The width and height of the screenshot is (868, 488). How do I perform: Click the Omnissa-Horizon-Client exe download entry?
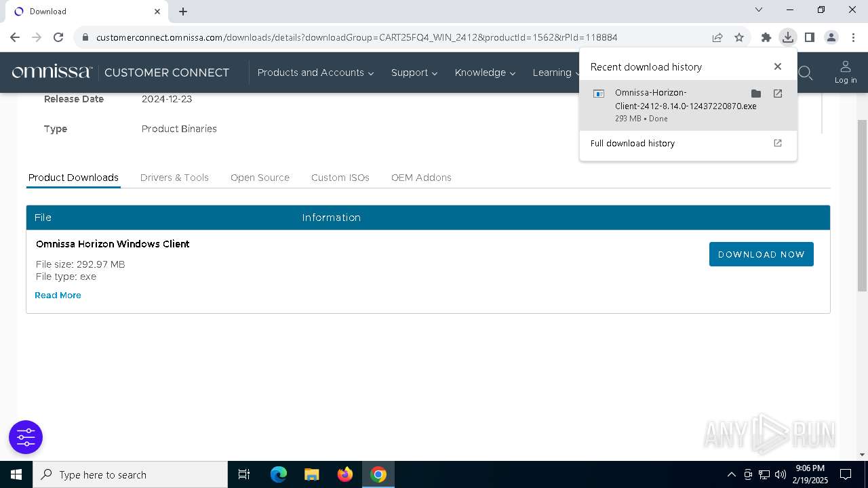click(688, 105)
